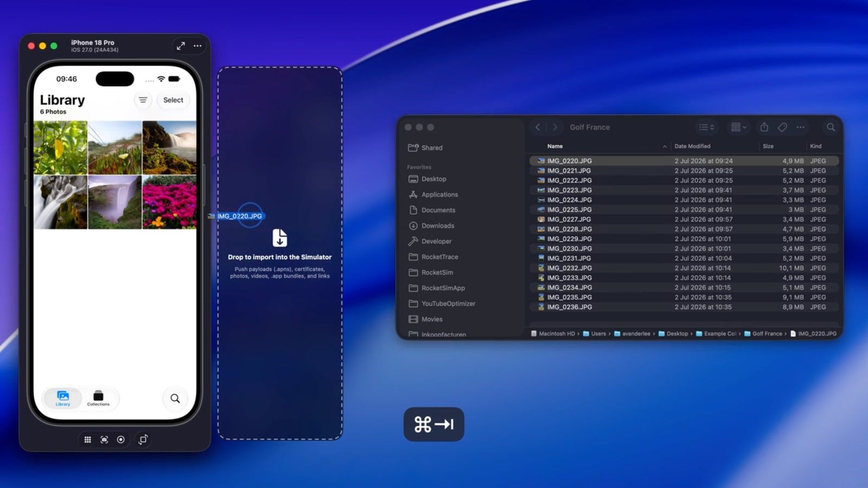Select file IMG_0228.JPG
This screenshot has height=488, width=868.
[x=684, y=229]
